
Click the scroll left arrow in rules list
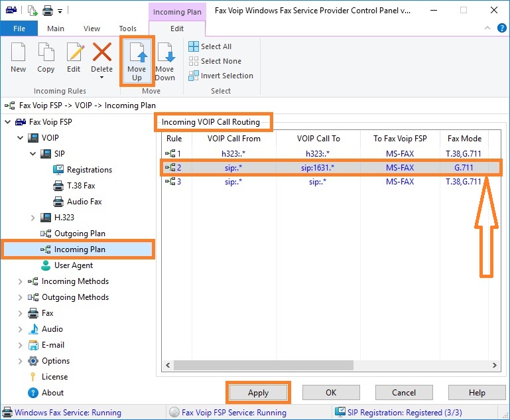[x=168, y=365]
